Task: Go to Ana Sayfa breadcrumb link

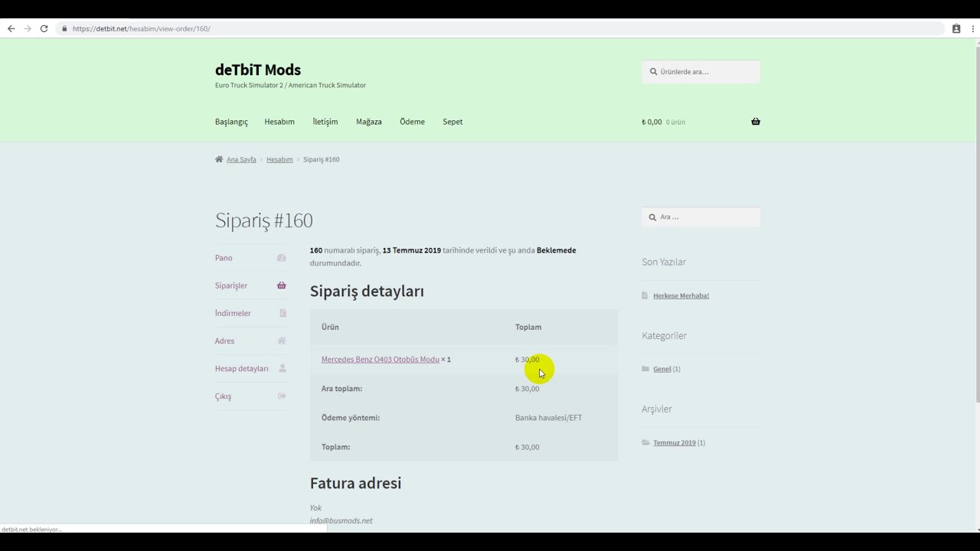Action: click(241, 159)
